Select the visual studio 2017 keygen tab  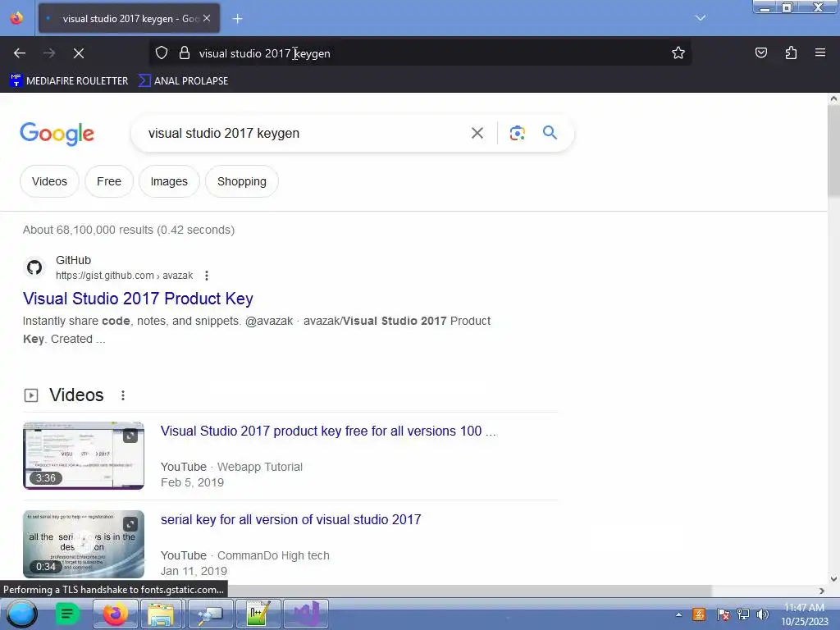(x=129, y=19)
